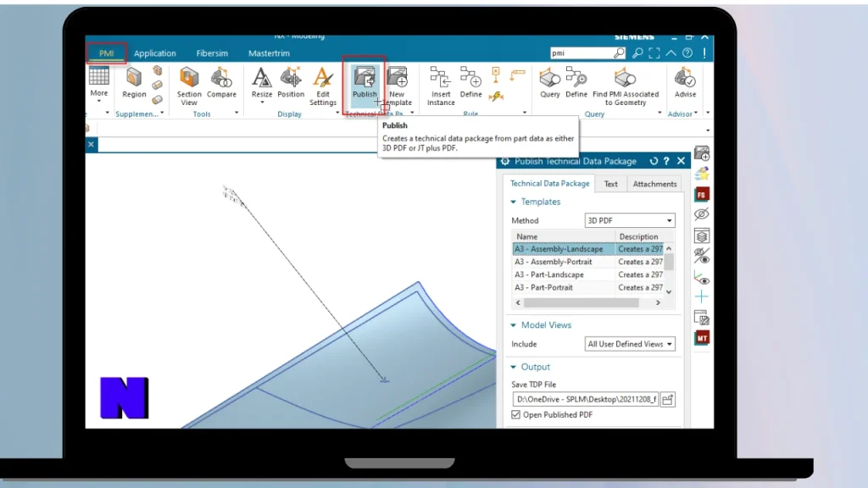
Task: Click the blue plus sidebar icon
Action: point(701,297)
